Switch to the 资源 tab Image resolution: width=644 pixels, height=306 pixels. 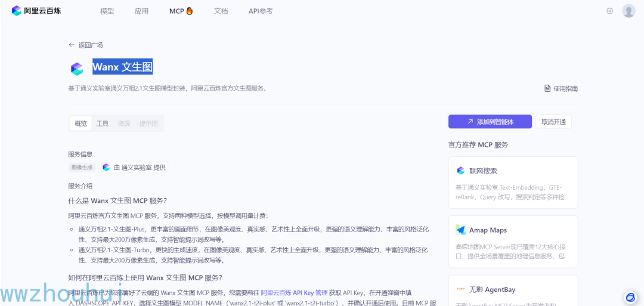pos(124,123)
